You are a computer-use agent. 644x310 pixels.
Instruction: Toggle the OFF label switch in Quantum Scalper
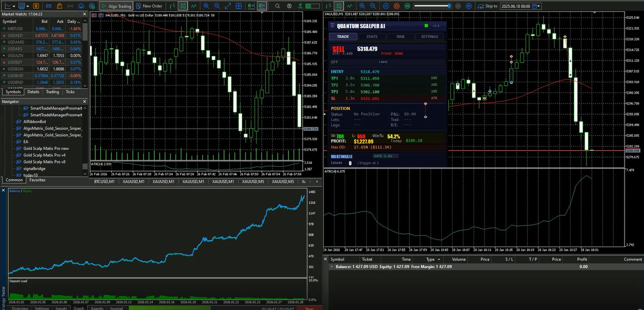tap(334, 62)
